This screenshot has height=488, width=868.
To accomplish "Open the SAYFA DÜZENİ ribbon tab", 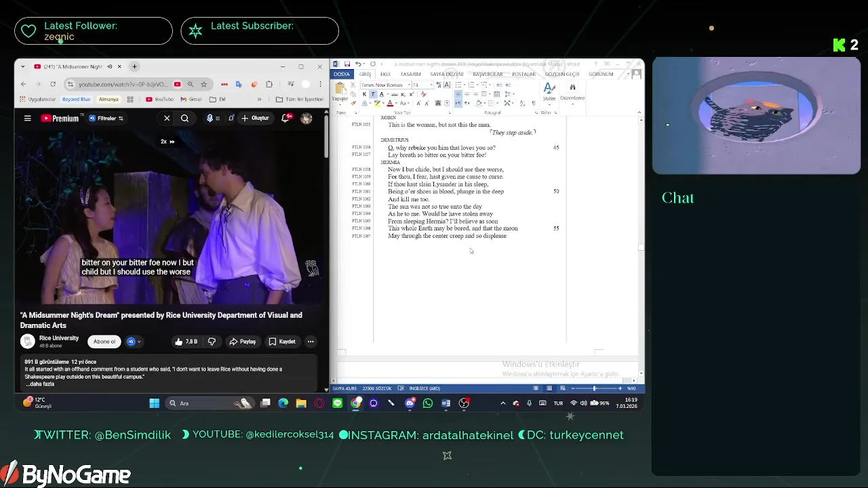I will 447,74.
